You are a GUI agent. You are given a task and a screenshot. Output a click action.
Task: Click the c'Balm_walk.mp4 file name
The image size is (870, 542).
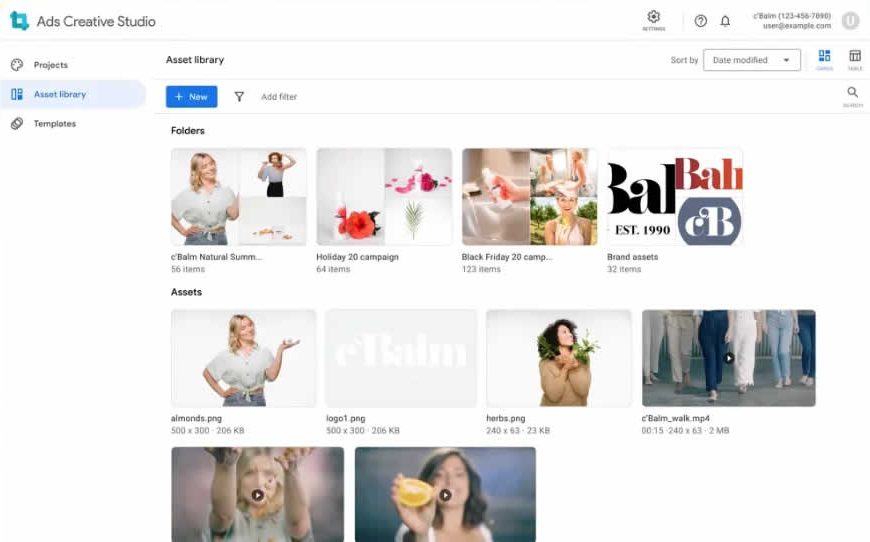pos(675,418)
